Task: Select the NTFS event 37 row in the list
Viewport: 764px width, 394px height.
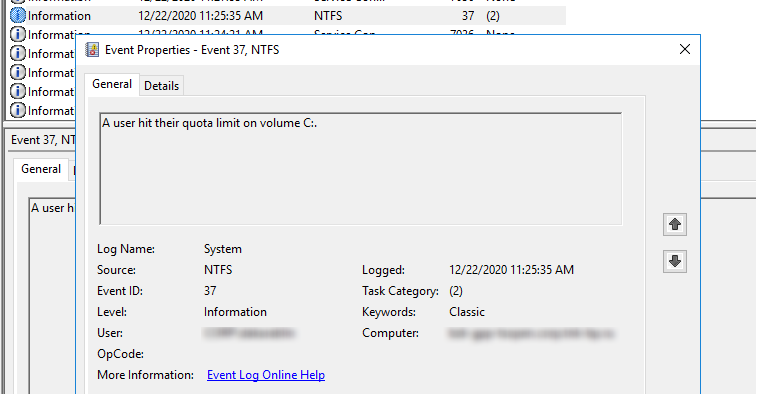Action: pos(287,16)
